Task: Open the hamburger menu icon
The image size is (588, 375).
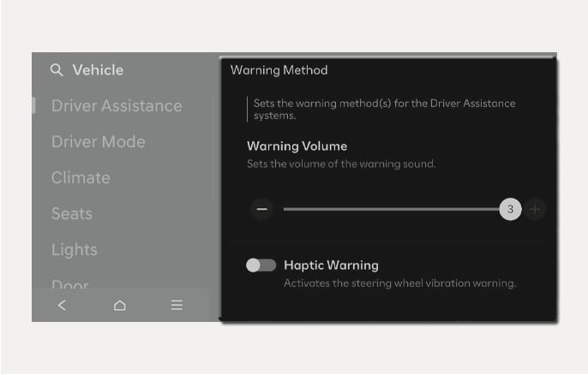Action: [x=177, y=305]
